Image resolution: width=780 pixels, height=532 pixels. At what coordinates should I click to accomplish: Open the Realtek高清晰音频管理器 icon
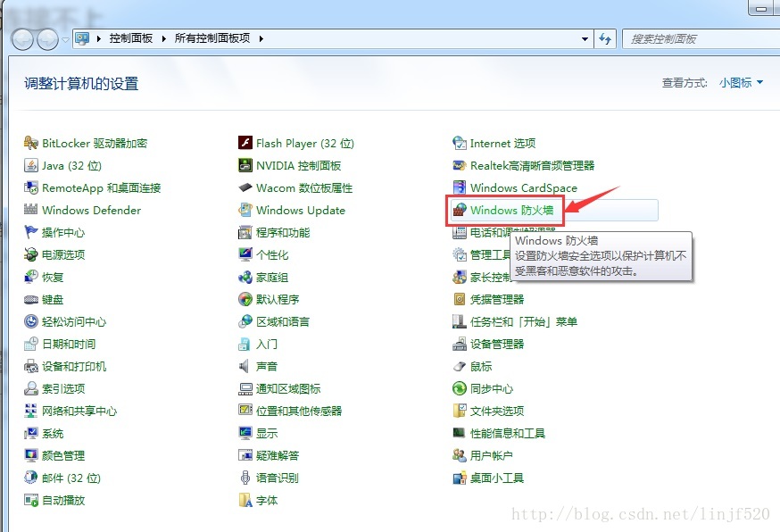pos(459,165)
